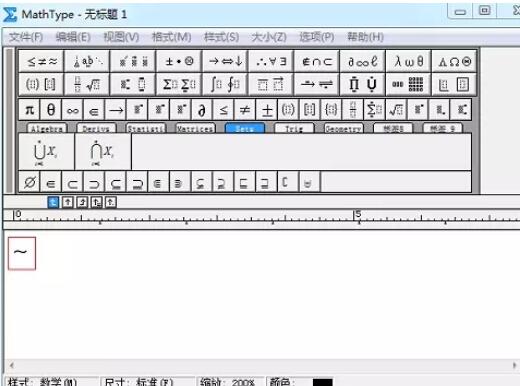This screenshot has height=386, width=520.
Task: Insert the not-equal sign ≠ from small bar
Action: pyautogui.click(x=245, y=110)
